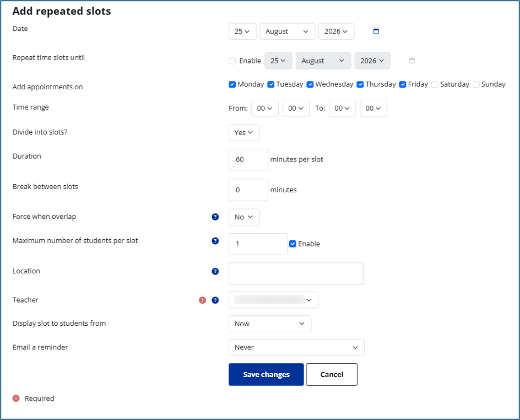
Task: Uncheck Friday appointments
Action: 403,84
